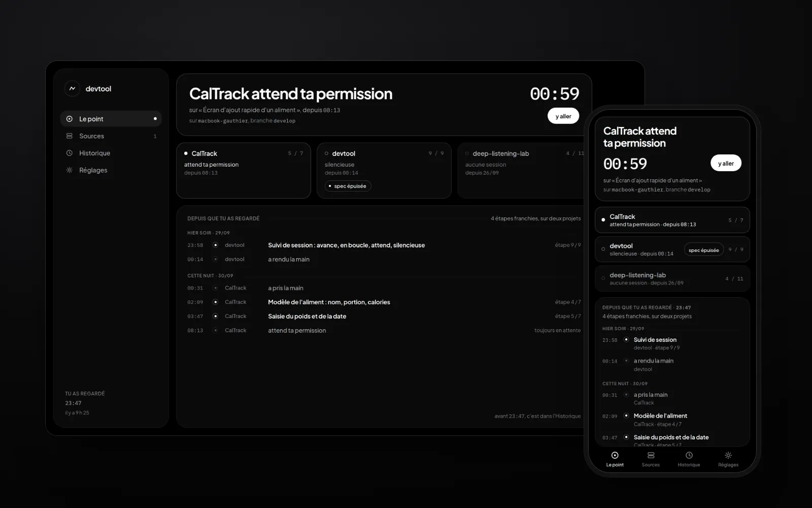Viewport: 812px width, 508px height.
Task: Click the 23:58 'Suivi de session' timeline marker
Action: point(215,245)
